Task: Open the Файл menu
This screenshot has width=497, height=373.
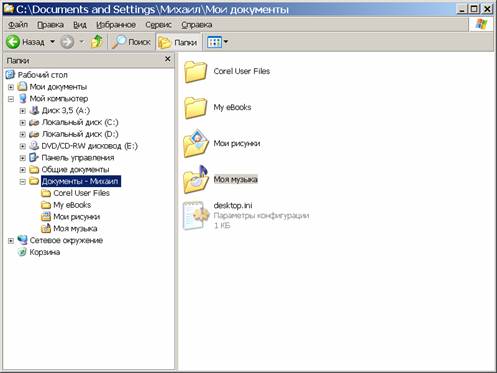Action: point(18,25)
